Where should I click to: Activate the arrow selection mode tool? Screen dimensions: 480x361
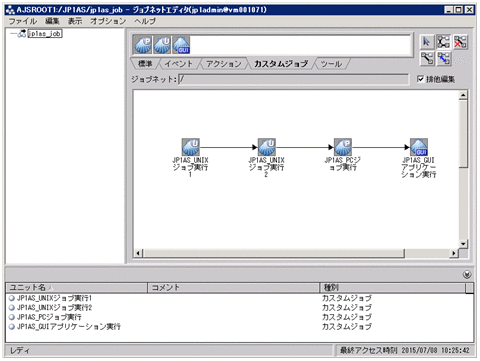pos(426,42)
